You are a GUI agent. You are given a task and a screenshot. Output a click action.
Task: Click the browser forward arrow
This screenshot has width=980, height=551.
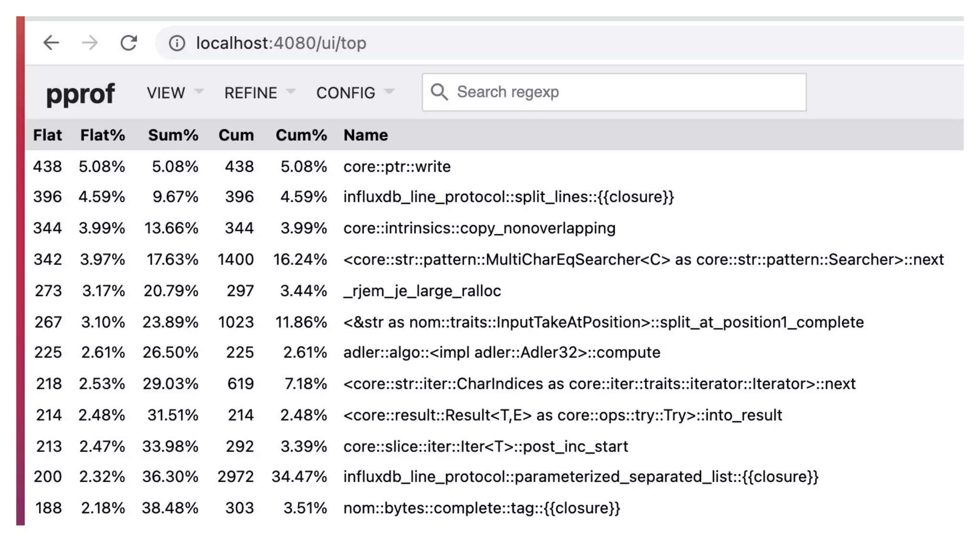pos(89,43)
